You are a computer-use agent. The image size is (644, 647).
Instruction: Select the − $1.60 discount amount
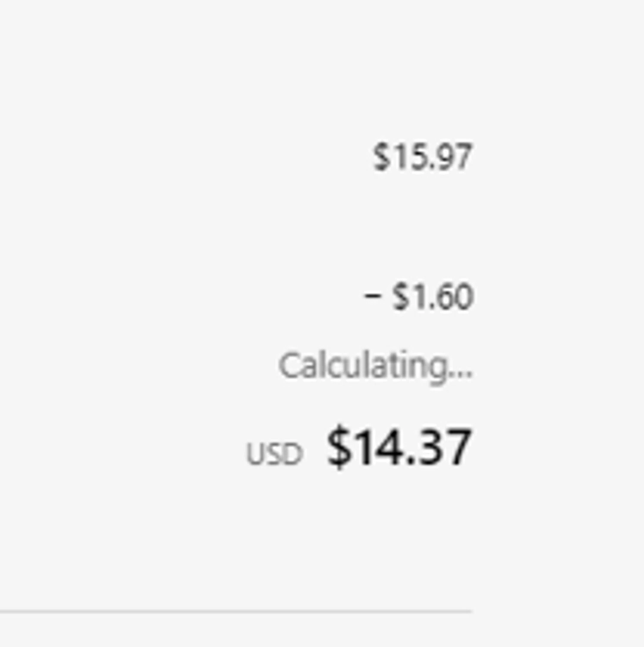419,297
